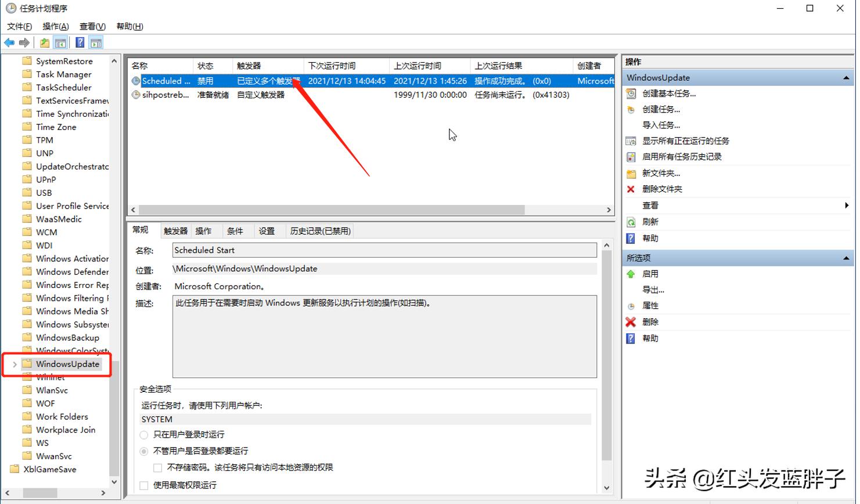Open the 操作(A) menu
860x504 pixels.
[55, 26]
